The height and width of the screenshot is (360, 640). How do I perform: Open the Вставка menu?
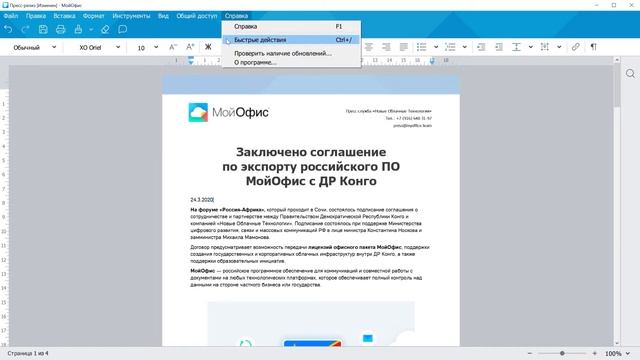coord(64,16)
